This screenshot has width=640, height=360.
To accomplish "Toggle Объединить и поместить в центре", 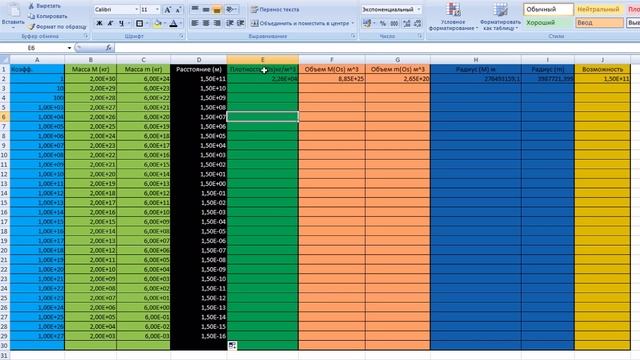I will pos(300,24).
